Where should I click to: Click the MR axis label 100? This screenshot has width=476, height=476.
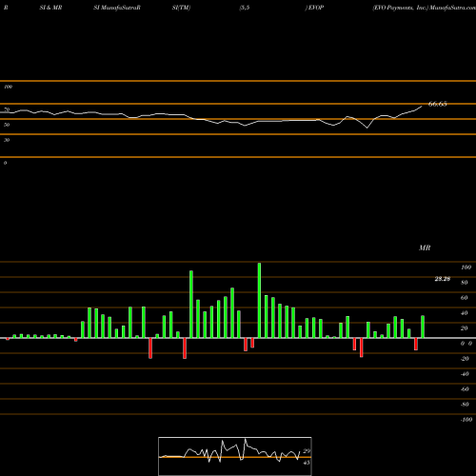(x=466, y=268)
